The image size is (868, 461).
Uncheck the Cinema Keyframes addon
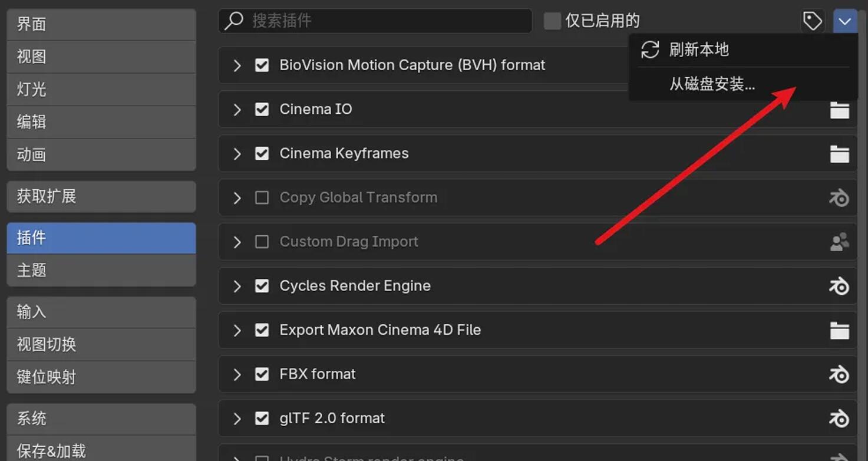262,153
